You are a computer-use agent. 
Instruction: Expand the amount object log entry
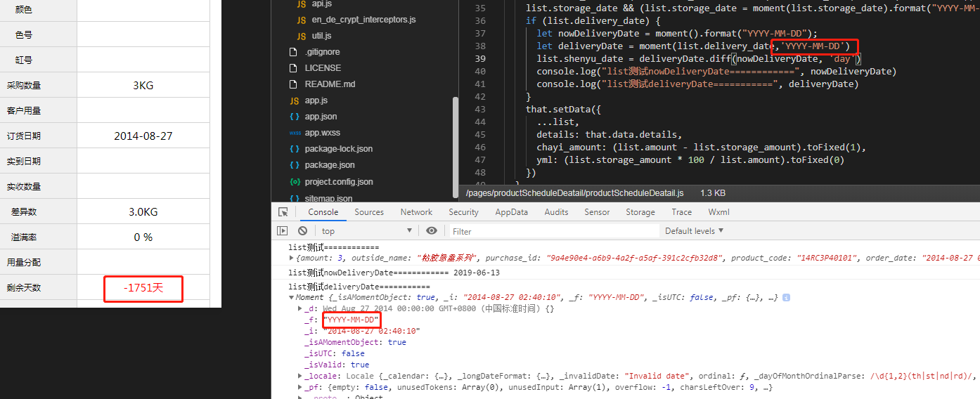[x=292, y=259]
